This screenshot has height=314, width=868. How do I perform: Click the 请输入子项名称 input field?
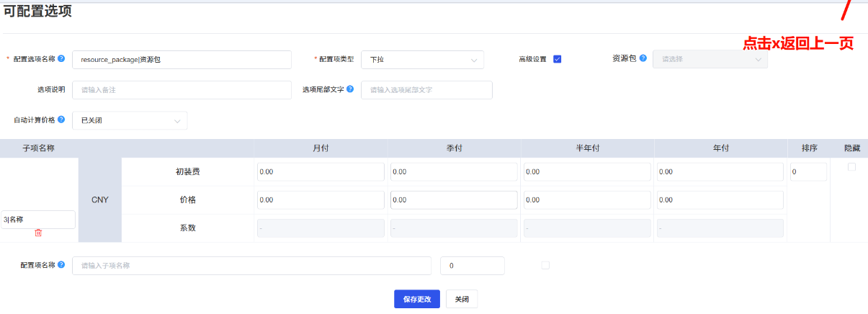[251, 266]
